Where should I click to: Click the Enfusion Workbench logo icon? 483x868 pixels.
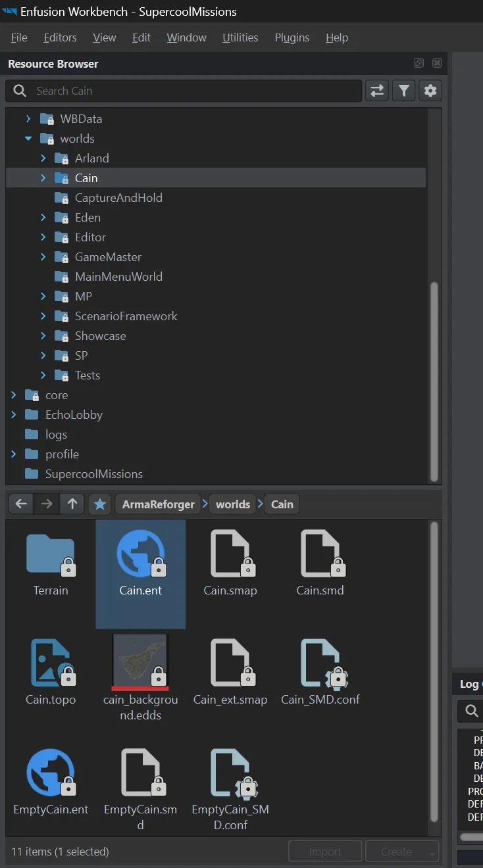coord(10,11)
